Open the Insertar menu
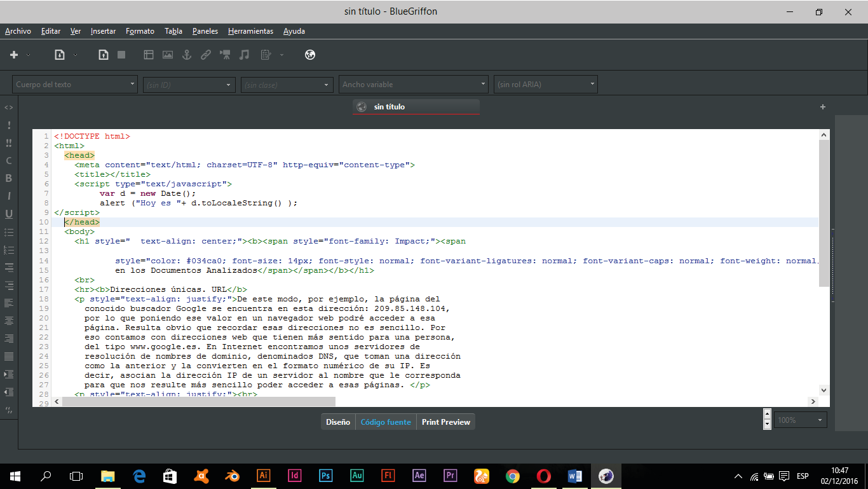 (103, 31)
